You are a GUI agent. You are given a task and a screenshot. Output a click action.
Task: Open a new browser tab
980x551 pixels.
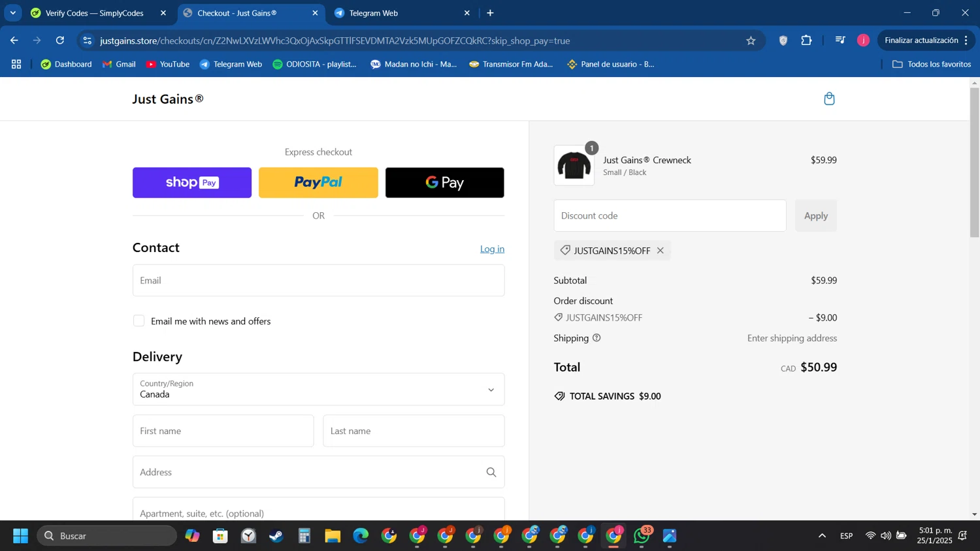pos(490,13)
